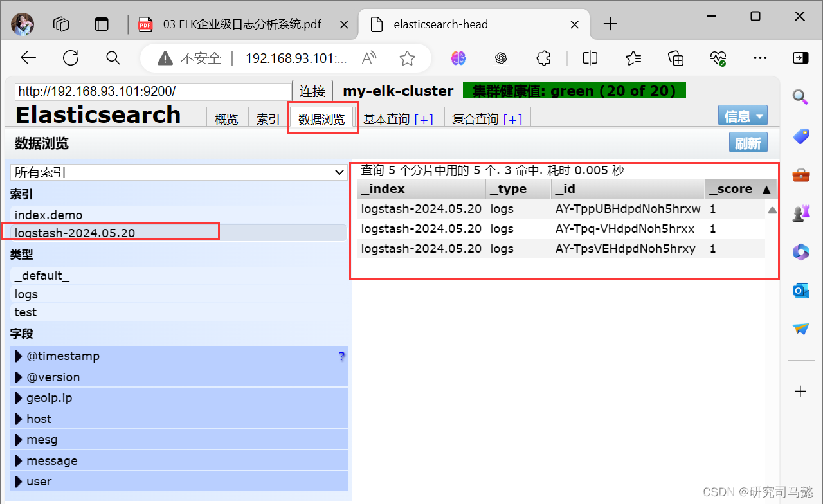Open the 基本查询 tab
Viewport: 823px width, 504px height.
[x=386, y=119]
